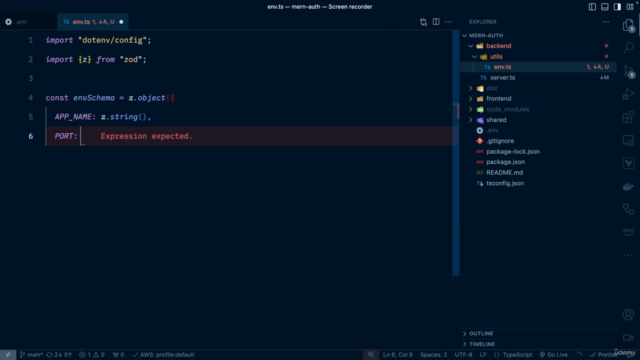Open the Git graph branch icon view
This screenshot has height=360, width=640.
[629, 163]
